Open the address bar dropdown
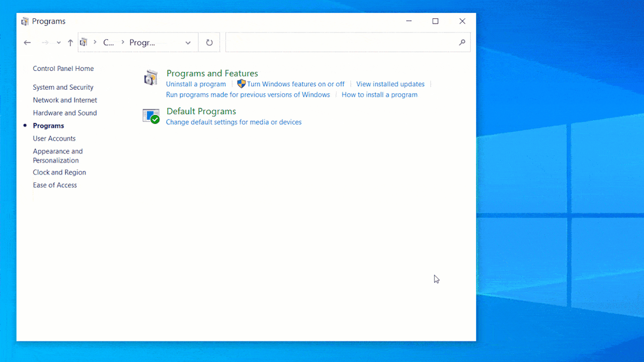 (188, 42)
